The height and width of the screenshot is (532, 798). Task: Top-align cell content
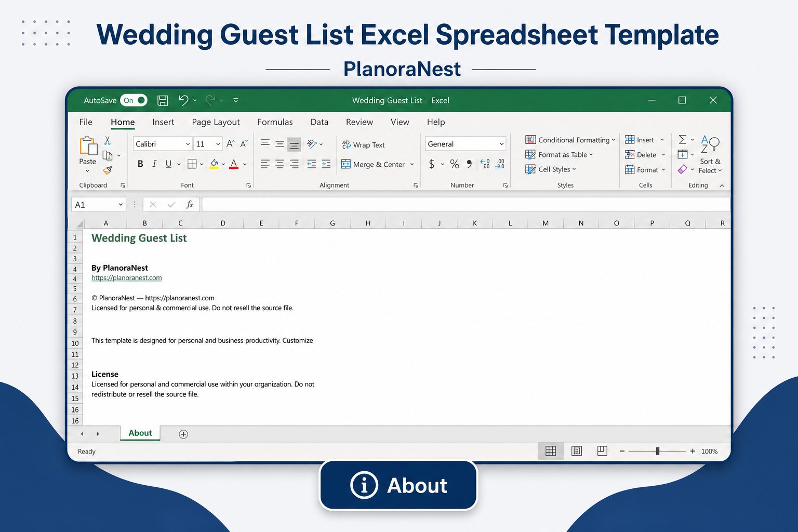click(265, 143)
